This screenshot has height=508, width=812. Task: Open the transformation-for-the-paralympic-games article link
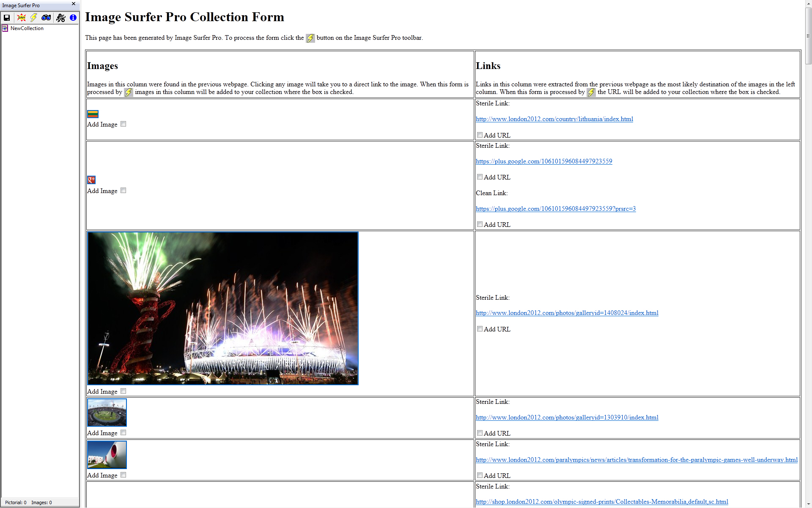[636, 460]
